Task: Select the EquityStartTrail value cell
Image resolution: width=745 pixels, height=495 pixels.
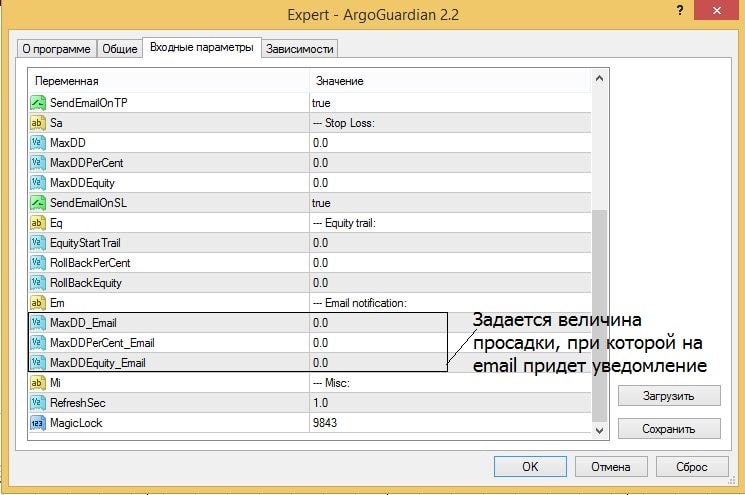Action: click(x=450, y=243)
